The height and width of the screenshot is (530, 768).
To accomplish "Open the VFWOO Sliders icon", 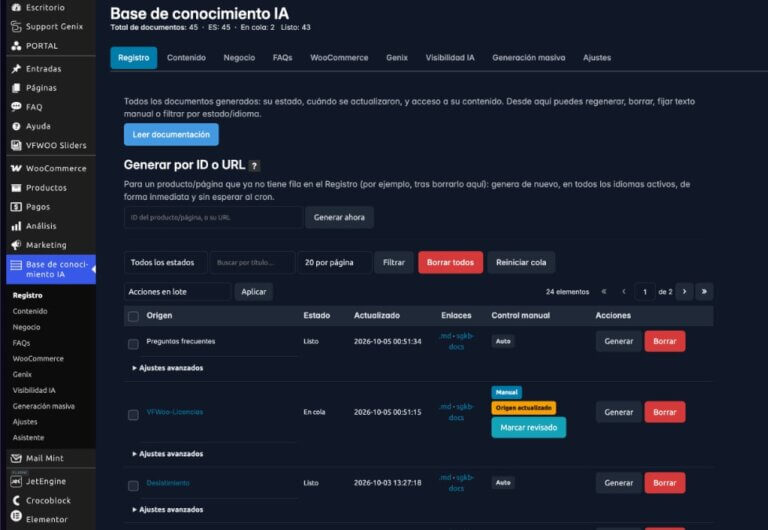I will pyautogui.click(x=16, y=145).
